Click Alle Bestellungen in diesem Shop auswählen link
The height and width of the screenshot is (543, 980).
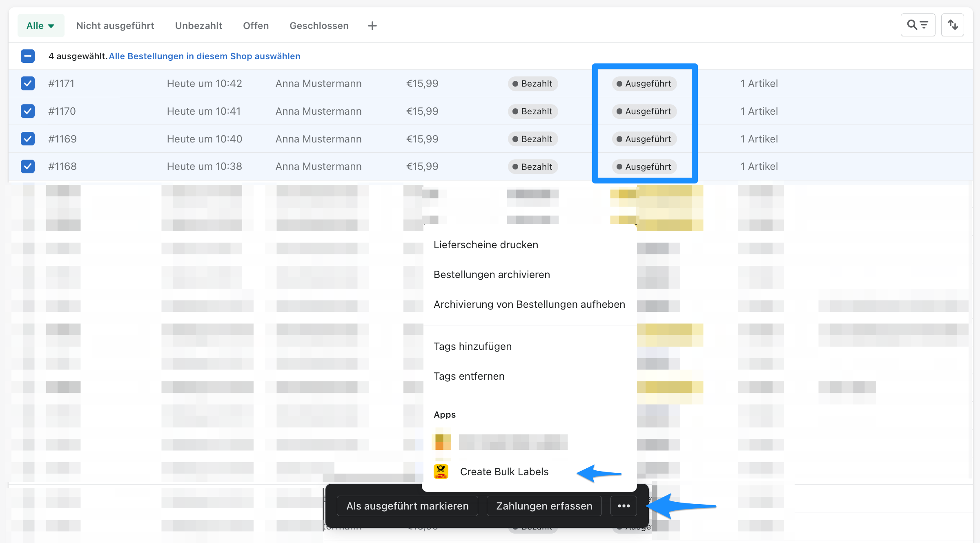coord(204,56)
